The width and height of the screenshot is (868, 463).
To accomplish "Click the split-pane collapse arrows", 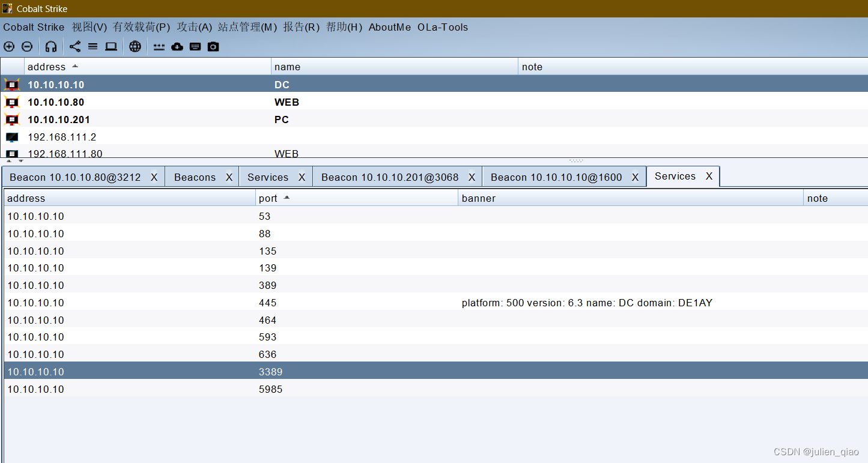I will tap(14, 161).
